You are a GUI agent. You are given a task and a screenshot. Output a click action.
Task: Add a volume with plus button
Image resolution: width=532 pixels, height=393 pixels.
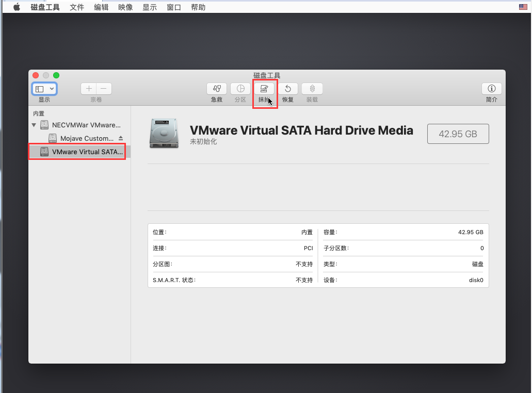[x=89, y=89]
